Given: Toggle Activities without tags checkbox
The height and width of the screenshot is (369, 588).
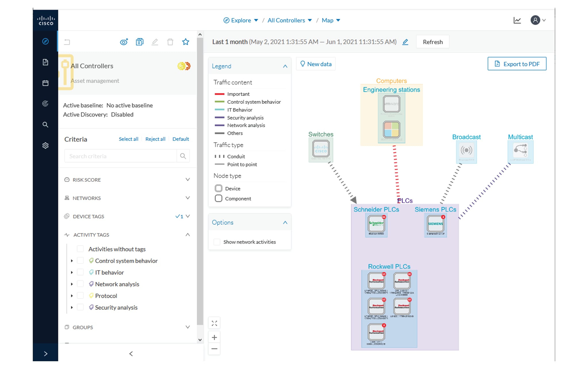Looking at the screenshot, I should [80, 249].
